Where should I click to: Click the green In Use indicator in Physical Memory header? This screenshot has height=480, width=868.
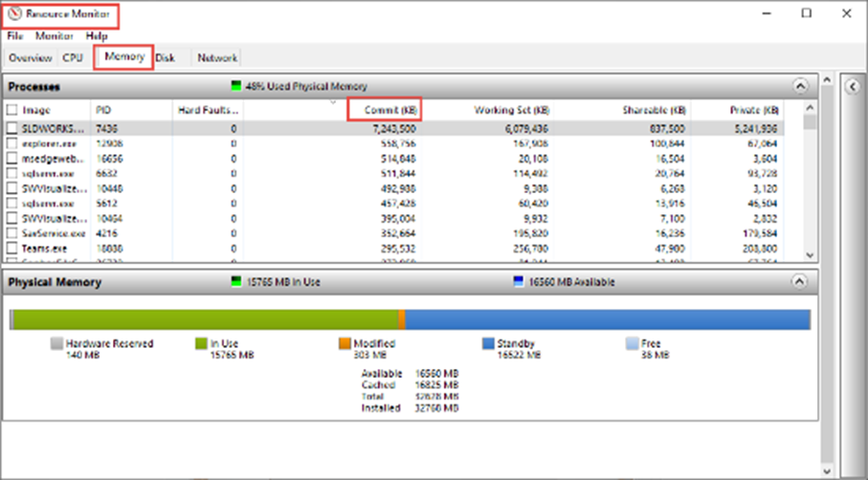pos(235,283)
